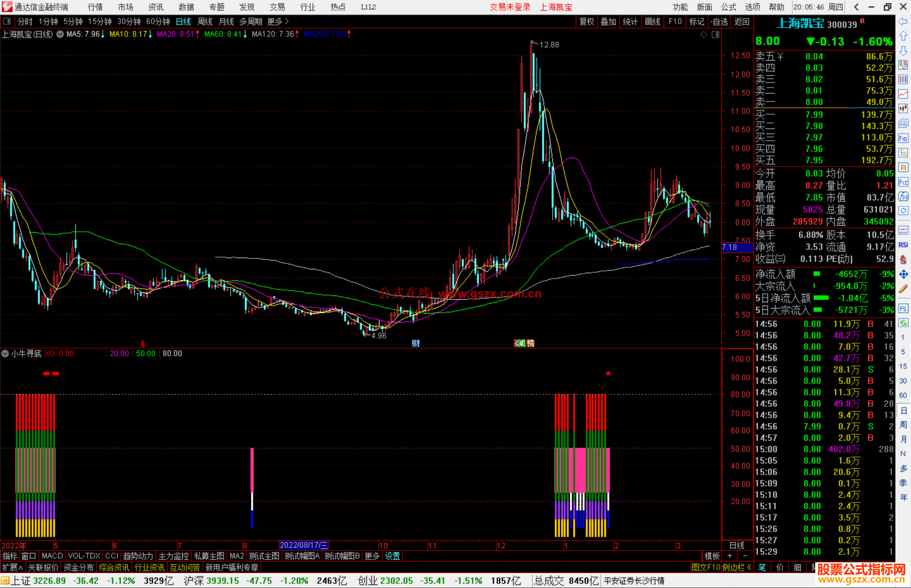Screen dimensions: 911x588
Task: Click the F10 info sidebar icon
Action: pos(903,138)
